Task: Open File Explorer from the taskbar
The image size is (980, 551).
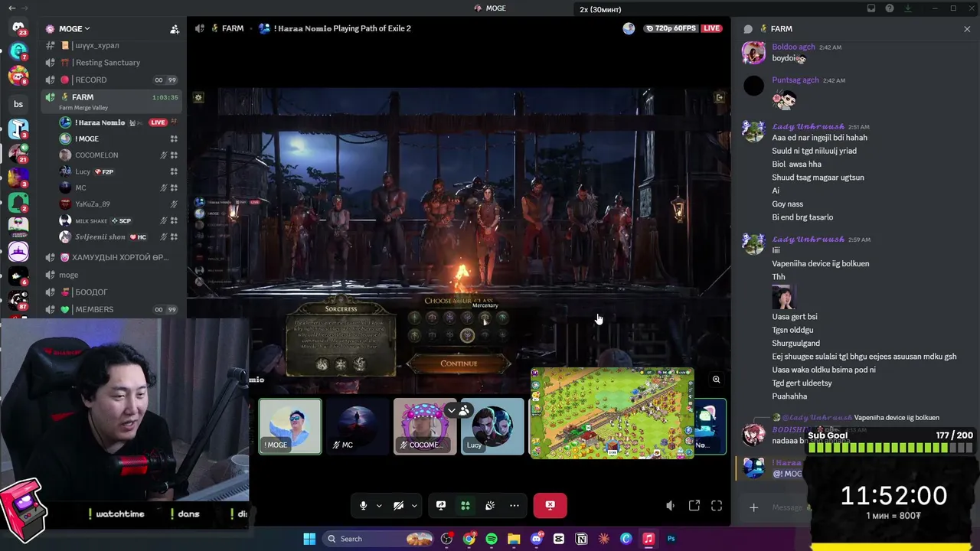Action: point(514,539)
